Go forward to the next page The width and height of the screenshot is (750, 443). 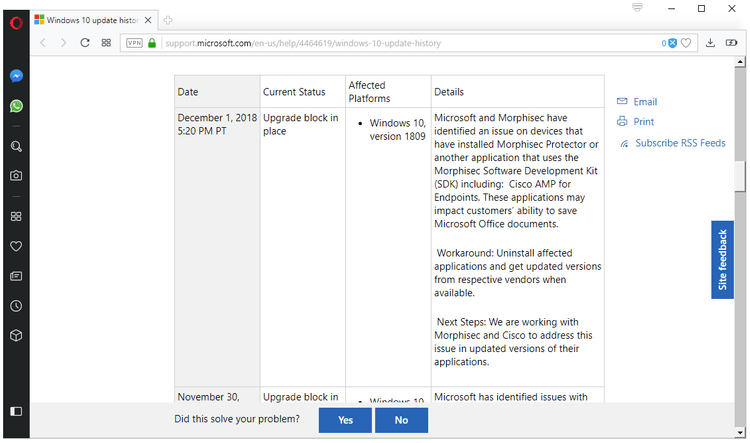(64, 43)
